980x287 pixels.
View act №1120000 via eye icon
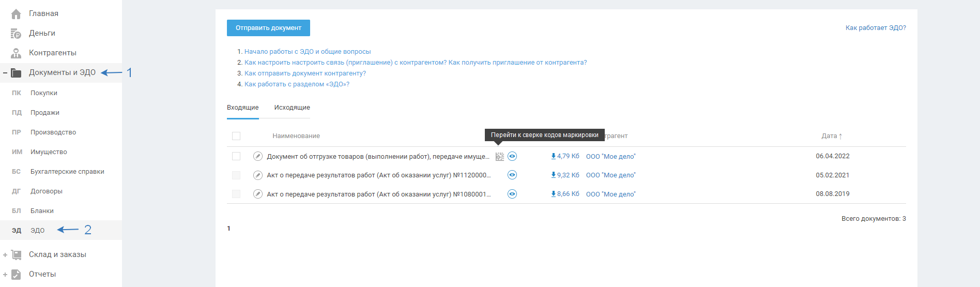512,175
